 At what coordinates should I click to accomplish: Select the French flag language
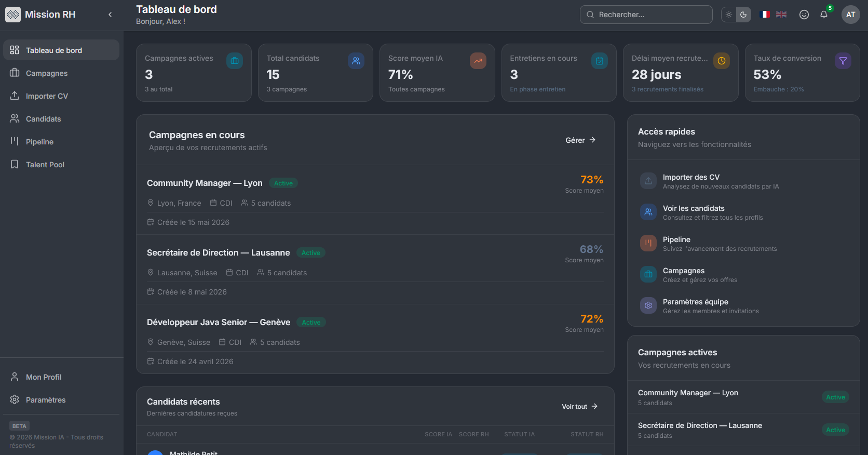[x=765, y=15]
